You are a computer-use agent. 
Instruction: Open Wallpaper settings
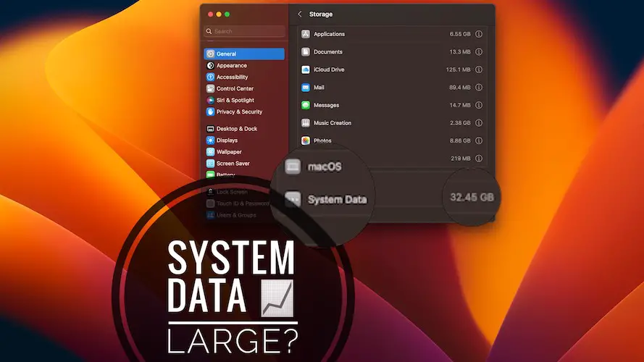point(229,152)
